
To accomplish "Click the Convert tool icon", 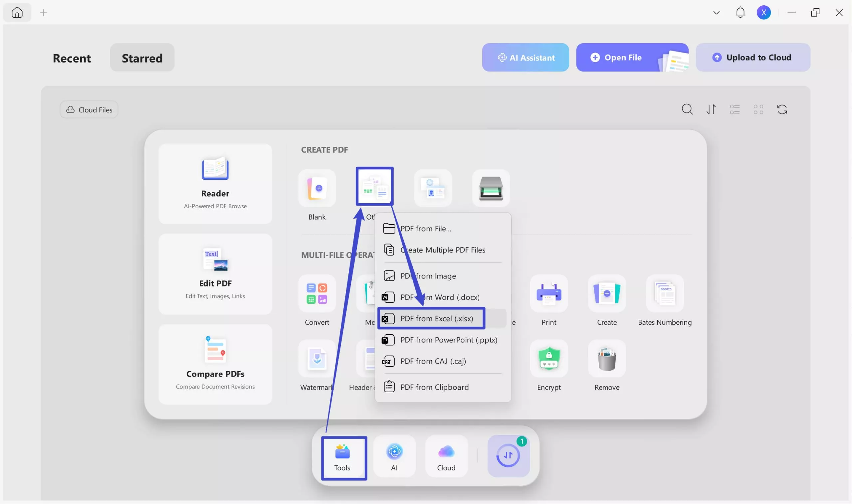I will click(x=317, y=294).
